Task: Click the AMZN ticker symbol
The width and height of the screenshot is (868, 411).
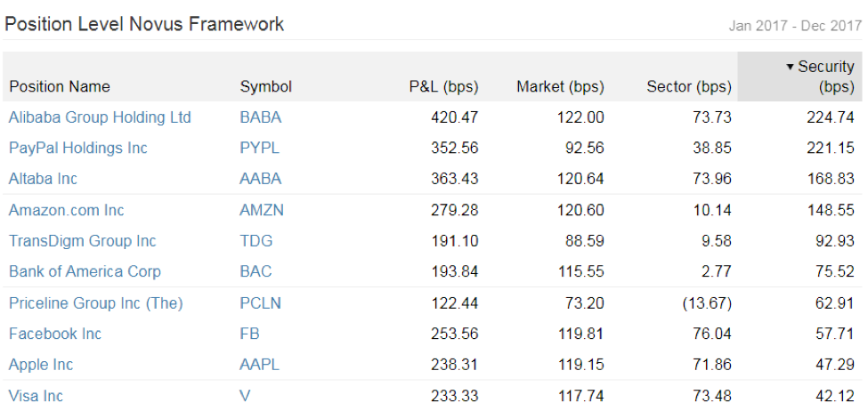Action: (261, 210)
